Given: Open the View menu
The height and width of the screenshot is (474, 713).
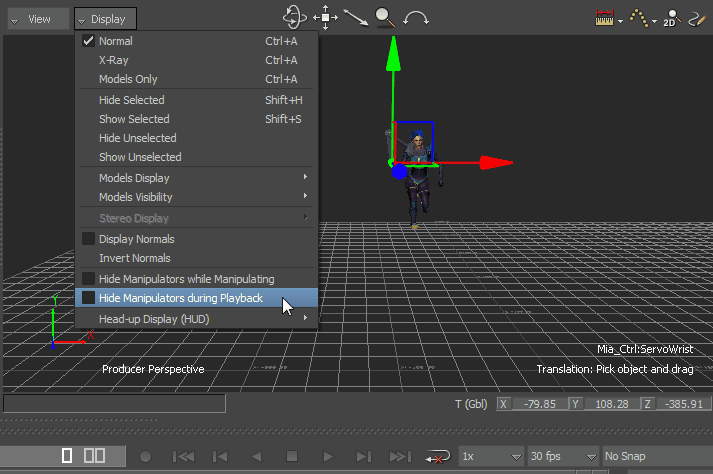Looking at the screenshot, I should click(x=34, y=19).
